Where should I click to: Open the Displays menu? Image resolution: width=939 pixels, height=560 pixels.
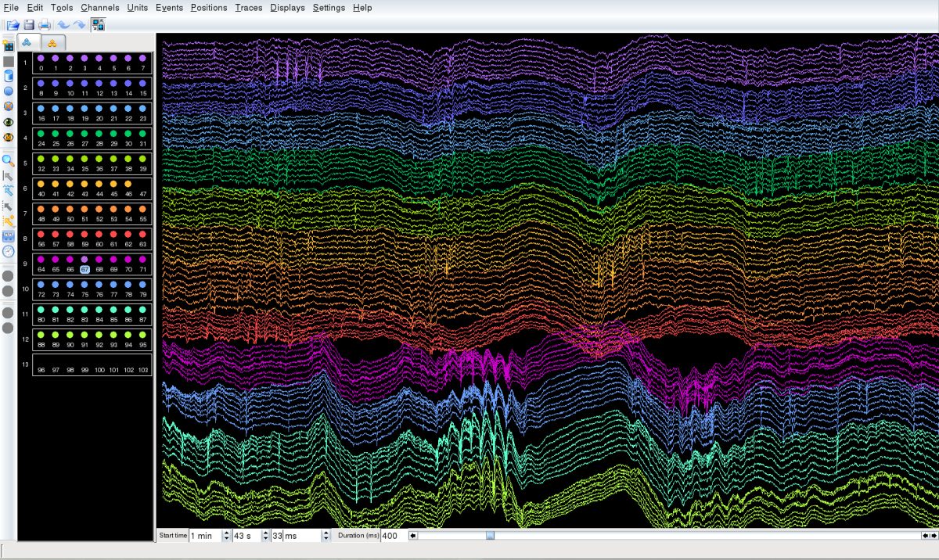coord(287,8)
